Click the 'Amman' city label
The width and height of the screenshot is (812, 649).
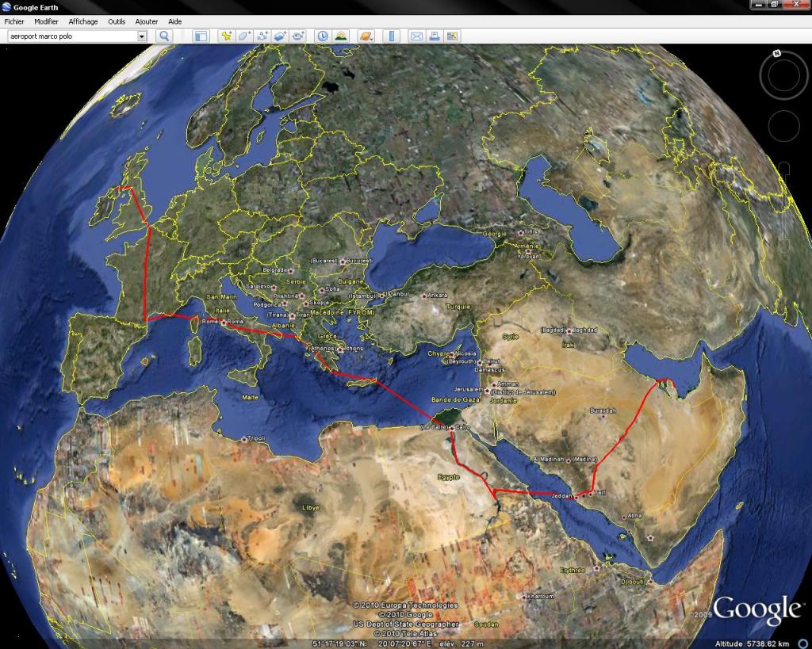tap(508, 384)
